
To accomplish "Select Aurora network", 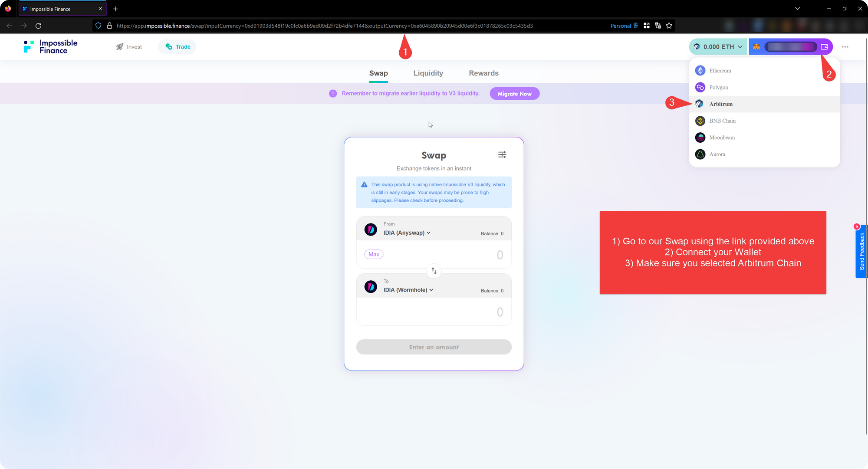I will [x=765, y=154].
